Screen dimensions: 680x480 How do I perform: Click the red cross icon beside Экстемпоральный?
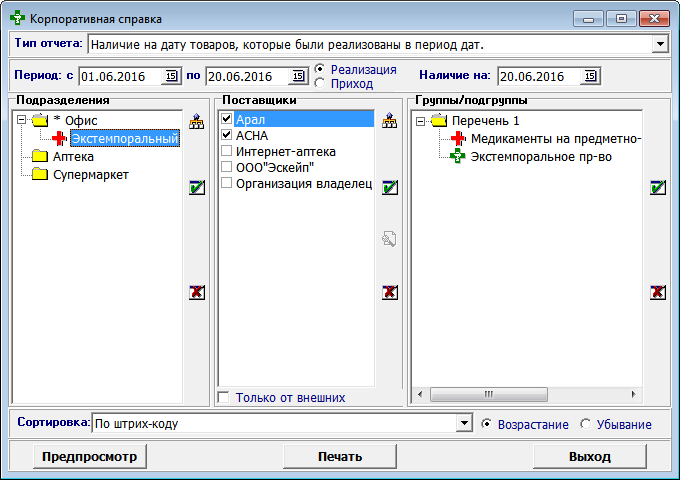click(59, 139)
